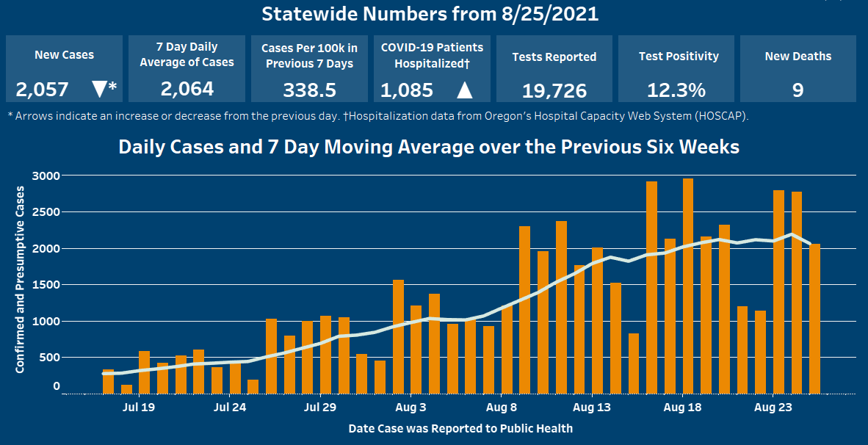Click the HOSCAP hospitalization data footnote

click(x=546, y=116)
